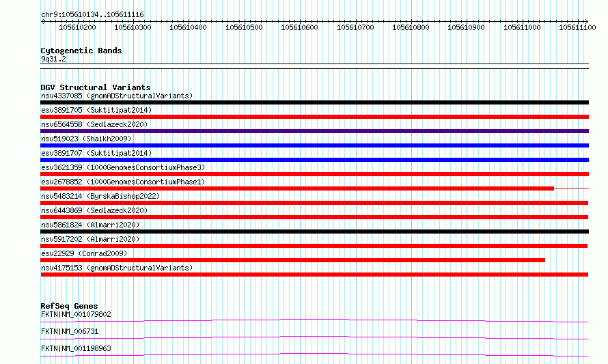
Task: Click the Cytogenetic Bands track heading
Action: [x=81, y=51]
